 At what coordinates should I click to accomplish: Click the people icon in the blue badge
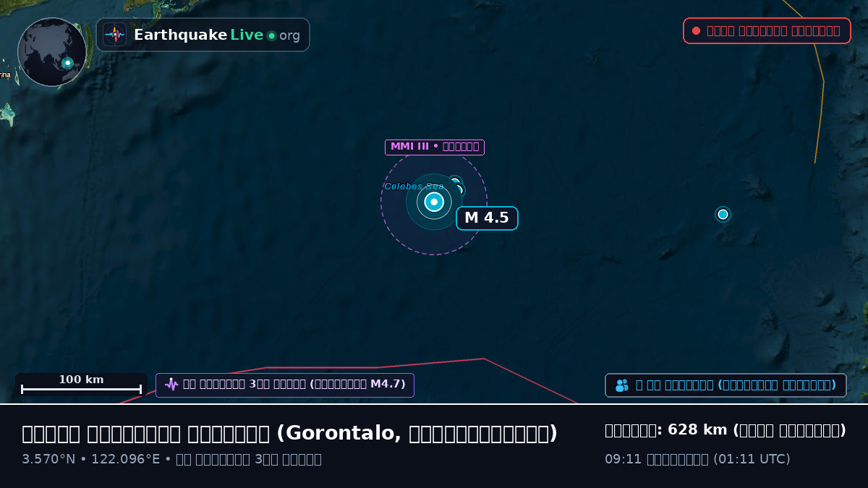(x=622, y=385)
